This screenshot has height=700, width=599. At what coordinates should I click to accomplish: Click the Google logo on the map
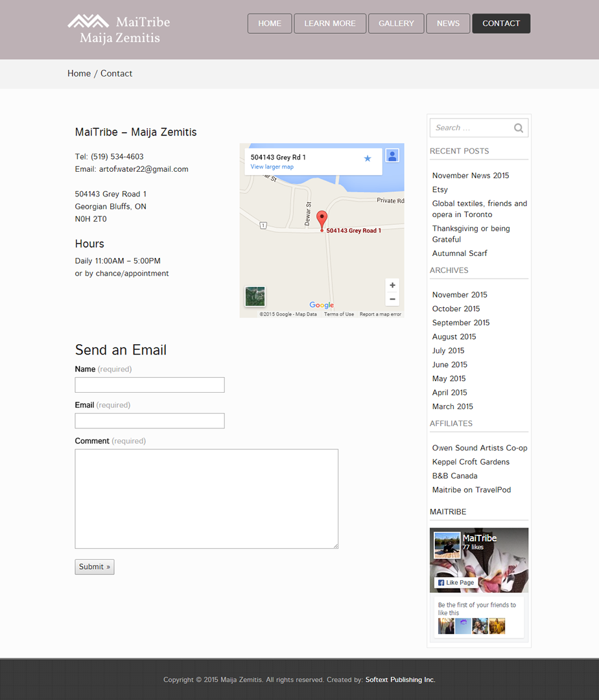[x=322, y=305]
